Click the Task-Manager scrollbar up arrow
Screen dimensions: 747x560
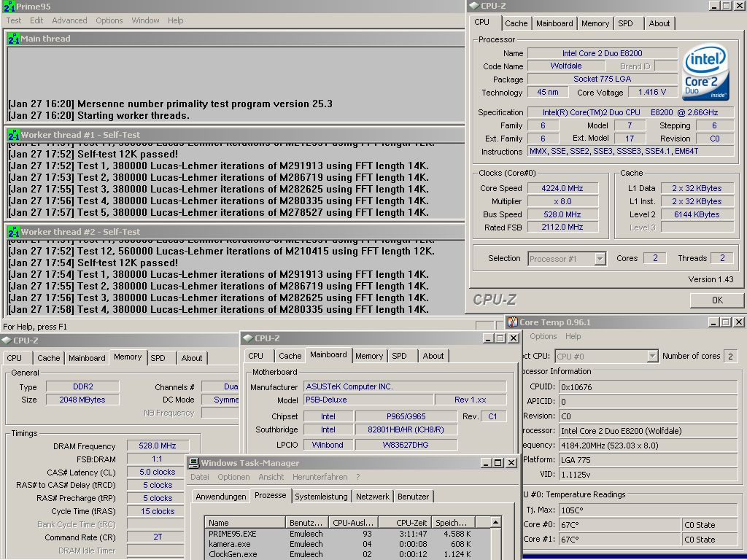(x=495, y=522)
